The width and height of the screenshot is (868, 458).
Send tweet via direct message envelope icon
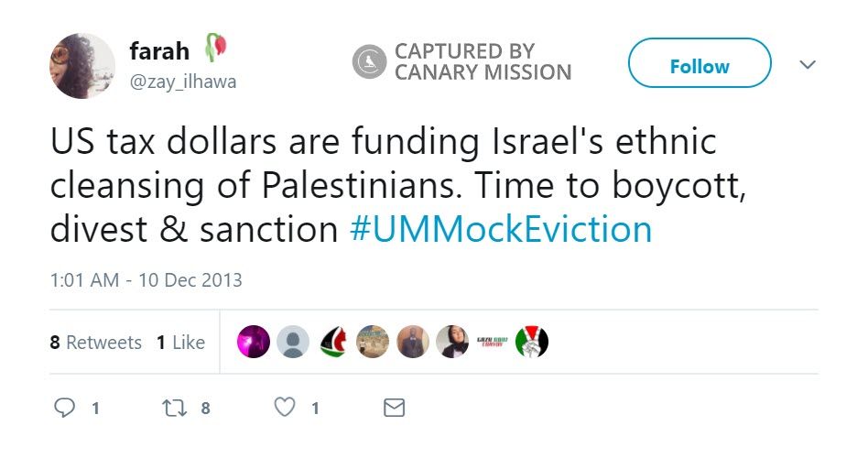tap(394, 408)
